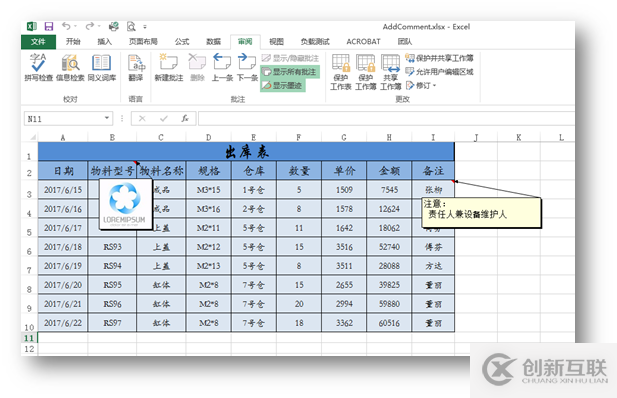617x398 pixels.
Task: Switch to the 插入 tab
Action: 105,42
